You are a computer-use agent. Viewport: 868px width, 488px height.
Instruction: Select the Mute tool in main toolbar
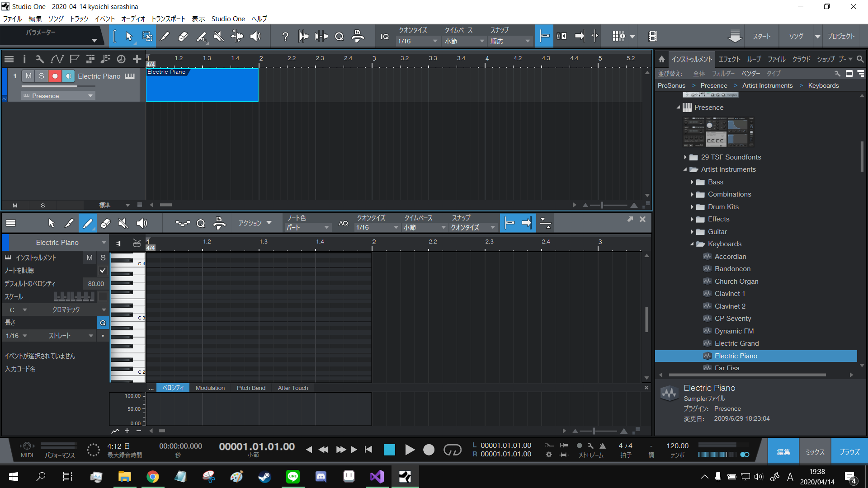219,37
